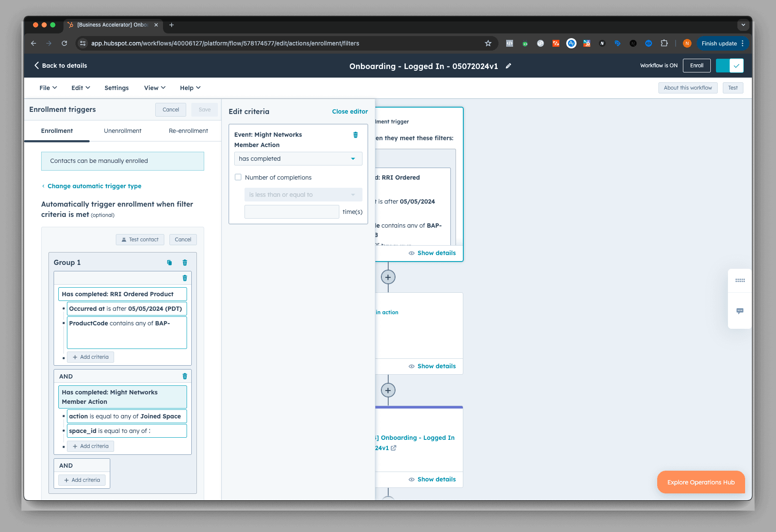Click the pencil icon to rename workflow
The height and width of the screenshot is (532, 776).
(508, 66)
